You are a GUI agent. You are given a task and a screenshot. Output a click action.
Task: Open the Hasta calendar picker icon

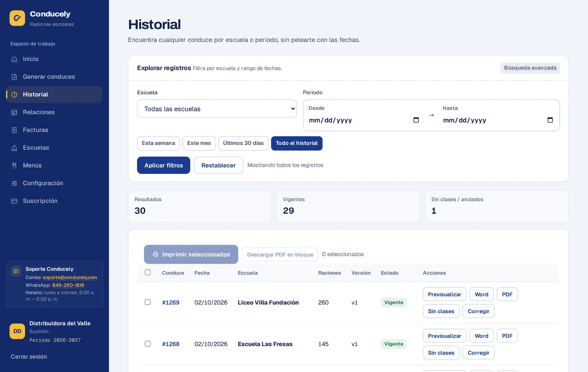coord(550,120)
